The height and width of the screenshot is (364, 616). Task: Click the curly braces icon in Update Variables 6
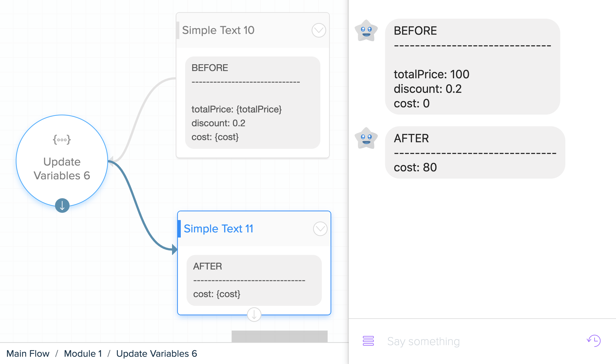point(62,140)
